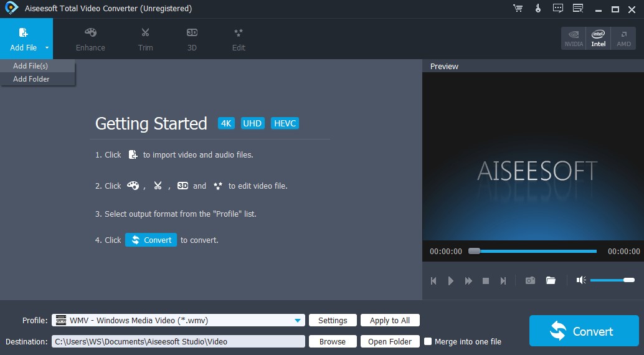644x355 pixels.
Task: Browse for destination folder
Action: point(333,341)
